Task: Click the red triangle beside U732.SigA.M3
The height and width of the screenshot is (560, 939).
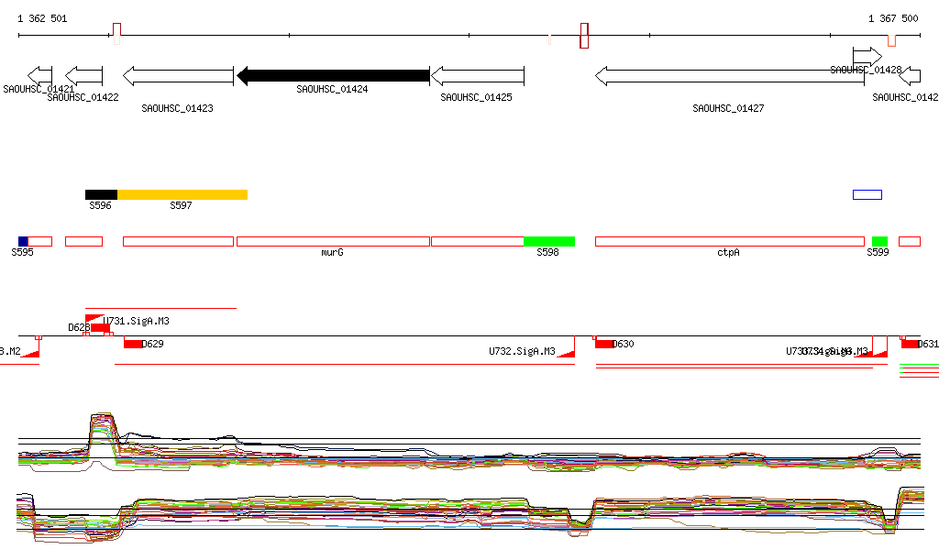Action: coord(566,354)
